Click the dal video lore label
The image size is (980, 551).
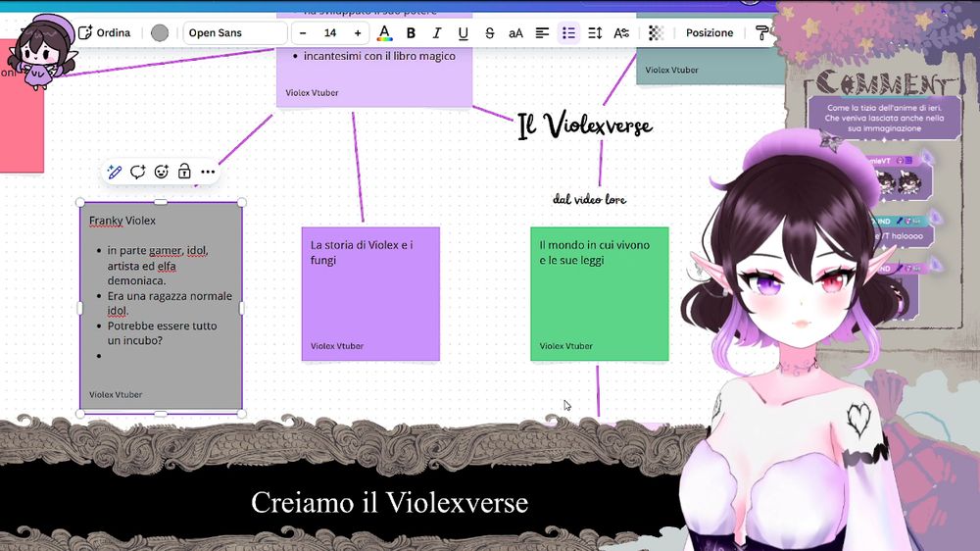pos(589,199)
